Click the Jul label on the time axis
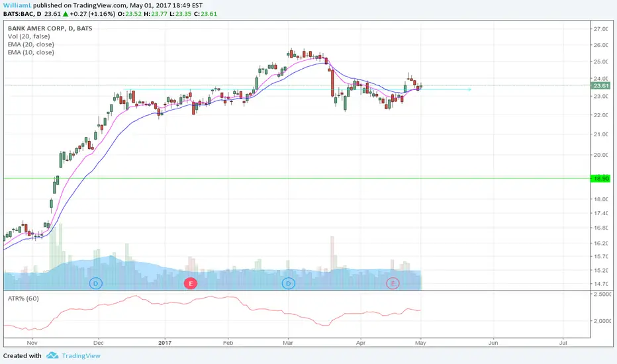 (563, 343)
